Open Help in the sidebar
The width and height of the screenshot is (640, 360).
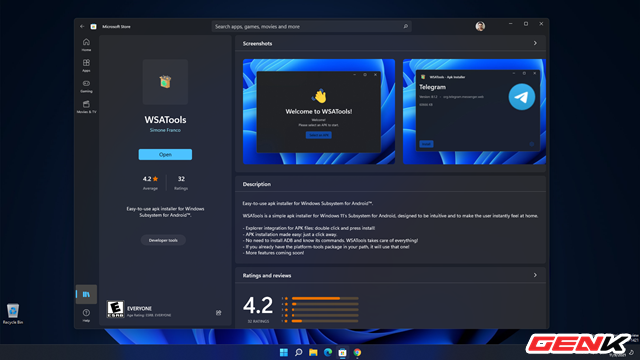[86, 316]
